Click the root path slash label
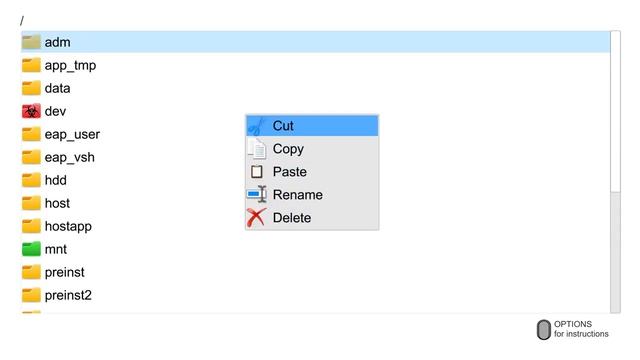The image size is (640, 360). (x=22, y=20)
